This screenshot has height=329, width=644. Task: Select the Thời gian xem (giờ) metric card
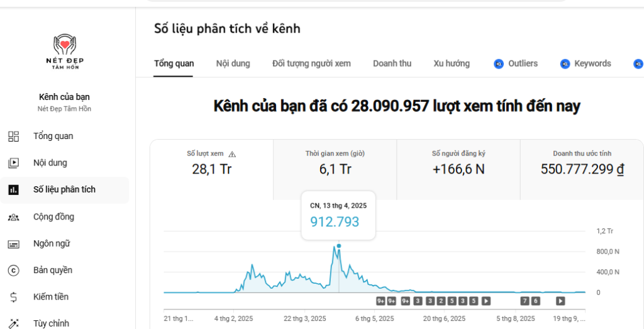pyautogui.click(x=335, y=162)
